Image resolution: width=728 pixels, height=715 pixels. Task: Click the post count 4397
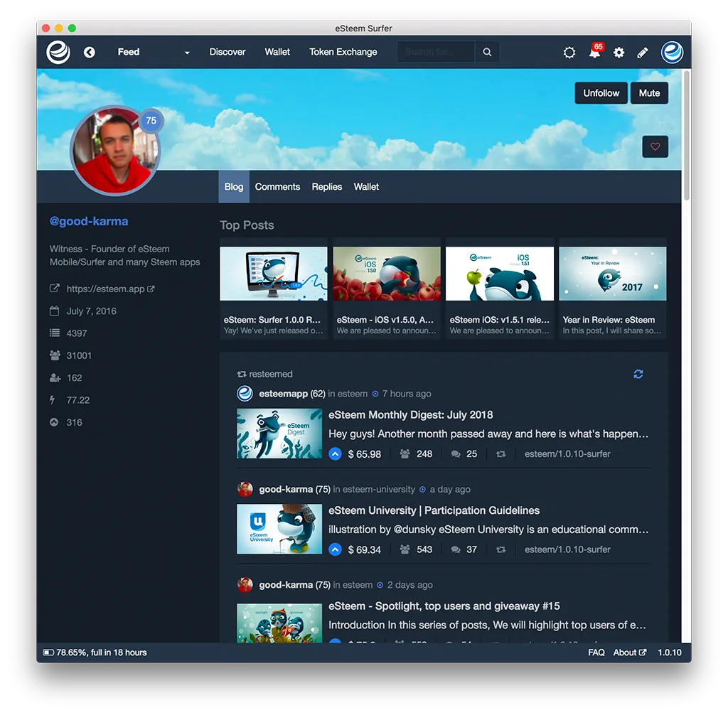pos(77,333)
